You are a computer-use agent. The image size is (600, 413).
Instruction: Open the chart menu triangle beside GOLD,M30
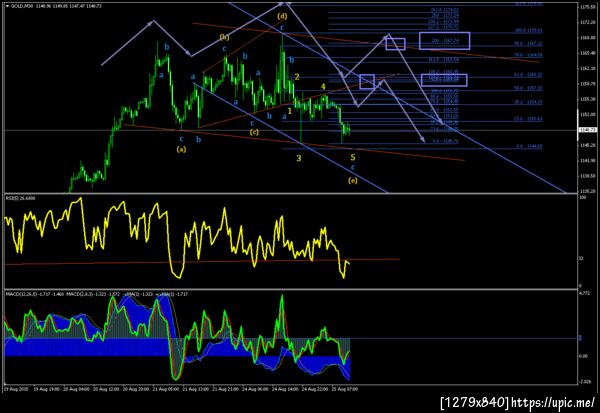click(x=7, y=6)
